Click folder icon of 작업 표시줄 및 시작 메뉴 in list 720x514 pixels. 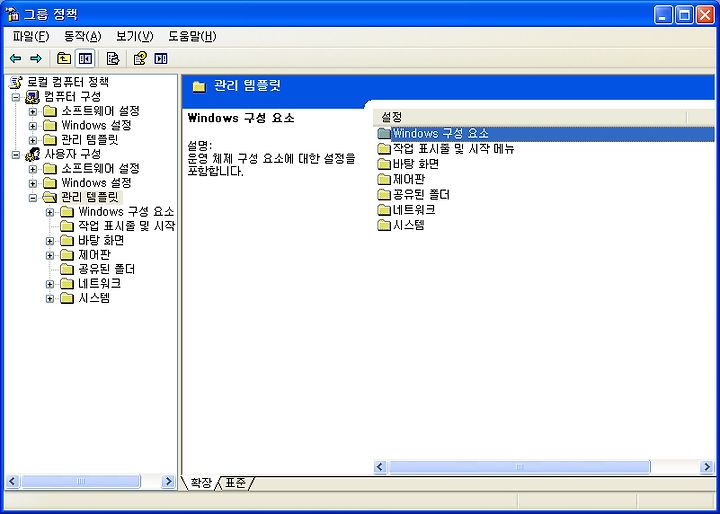click(384, 149)
